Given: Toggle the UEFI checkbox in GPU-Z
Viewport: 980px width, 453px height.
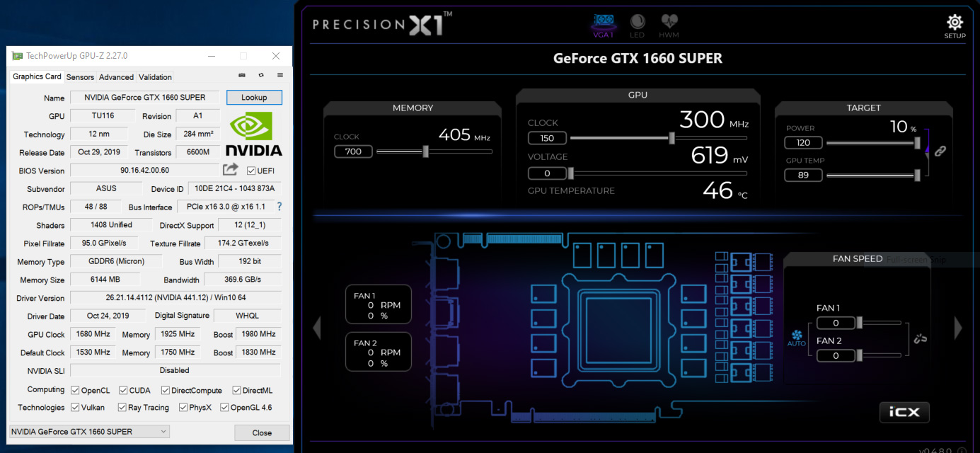Looking at the screenshot, I should click(x=251, y=171).
